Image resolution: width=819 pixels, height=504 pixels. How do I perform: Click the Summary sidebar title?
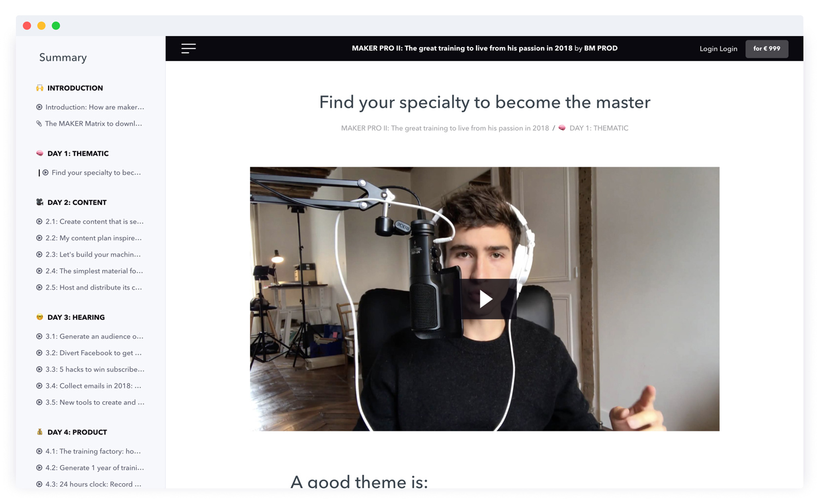point(63,57)
